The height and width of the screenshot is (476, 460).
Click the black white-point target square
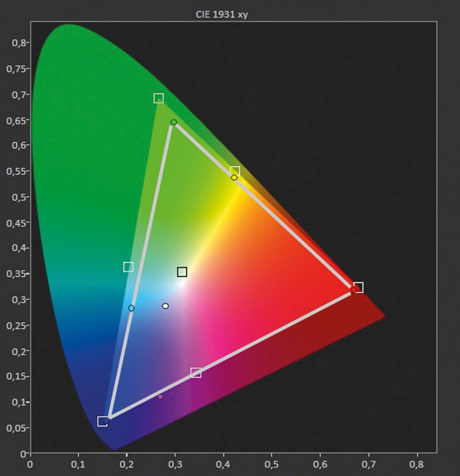coord(182,272)
